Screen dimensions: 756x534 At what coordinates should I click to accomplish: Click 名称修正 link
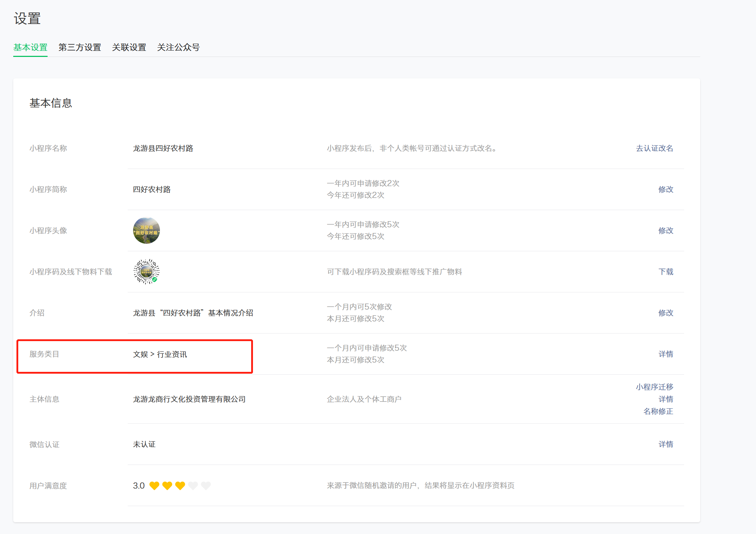click(658, 411)
